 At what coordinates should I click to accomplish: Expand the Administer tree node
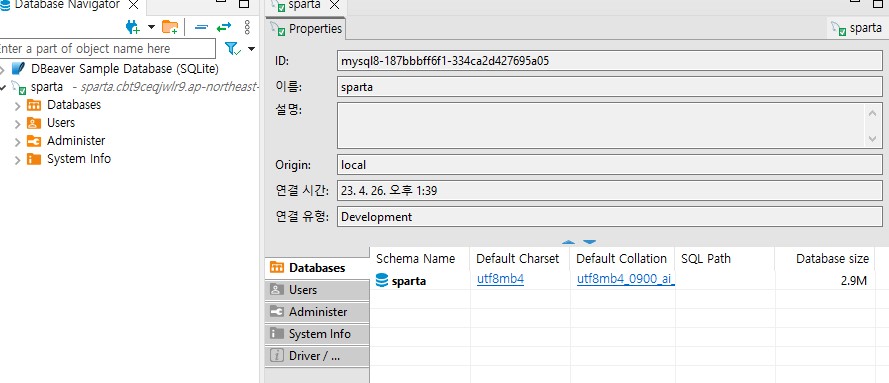click(x=18, y=142)
